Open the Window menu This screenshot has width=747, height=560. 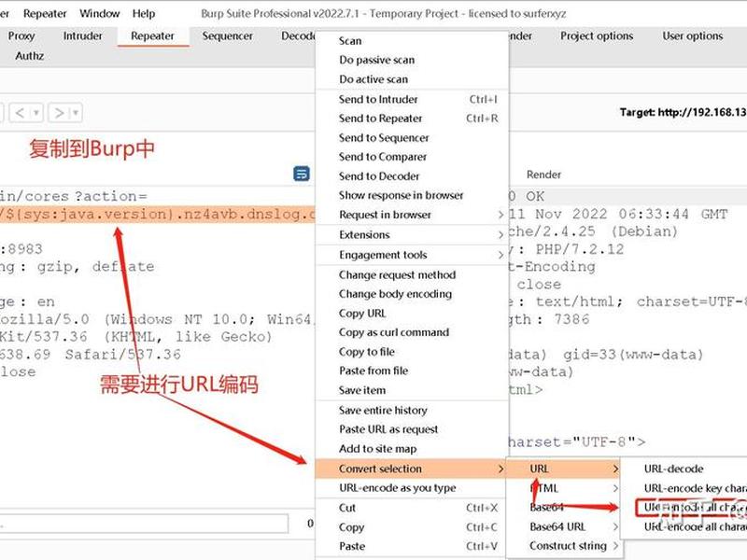(x=100, y=13)
